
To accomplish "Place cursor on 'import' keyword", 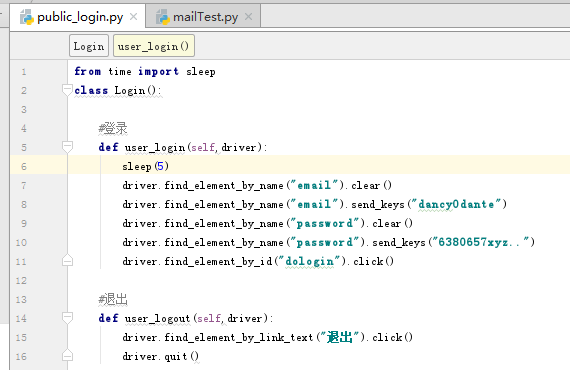I will click(x=158, y=72).
